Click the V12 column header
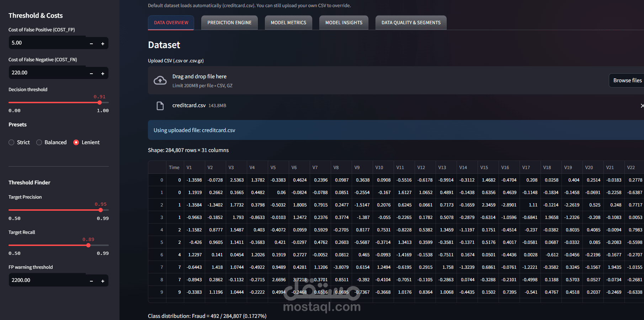 (x=425, y=167)
